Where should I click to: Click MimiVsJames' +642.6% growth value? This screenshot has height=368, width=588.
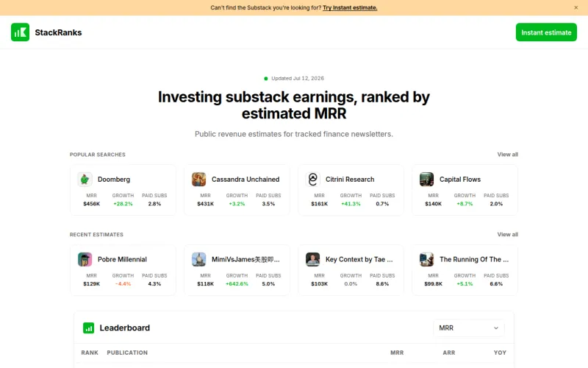(x=237, y=284)
